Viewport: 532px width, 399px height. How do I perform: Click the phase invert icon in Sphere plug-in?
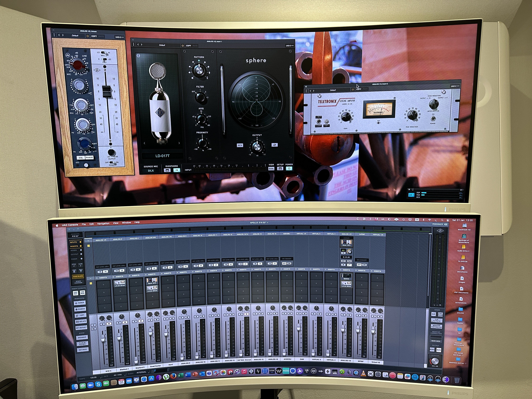tap(274, 145)
